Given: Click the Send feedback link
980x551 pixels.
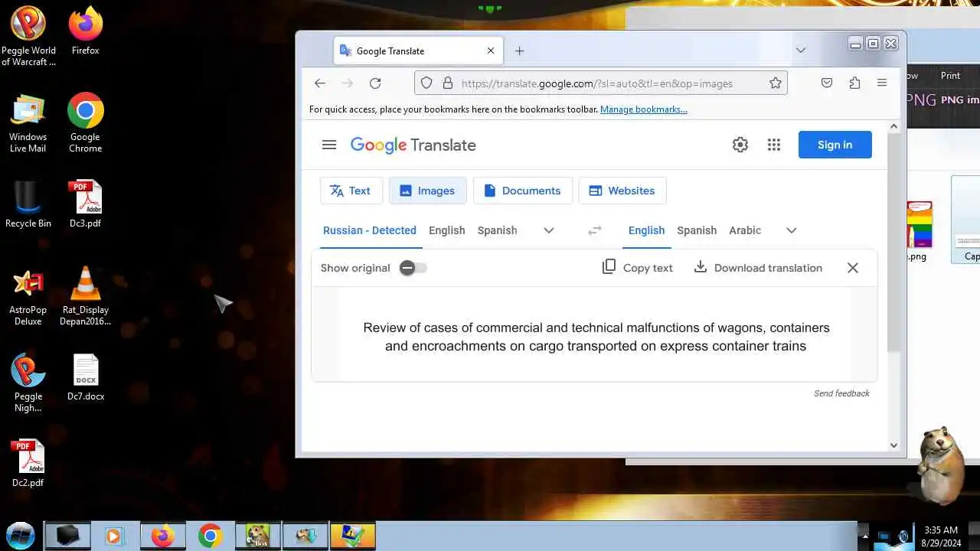Looking at the screenshot, I should click(841, 393).
